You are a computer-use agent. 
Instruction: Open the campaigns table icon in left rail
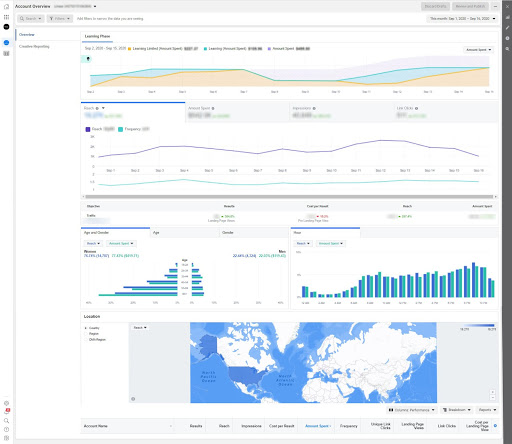6,54
